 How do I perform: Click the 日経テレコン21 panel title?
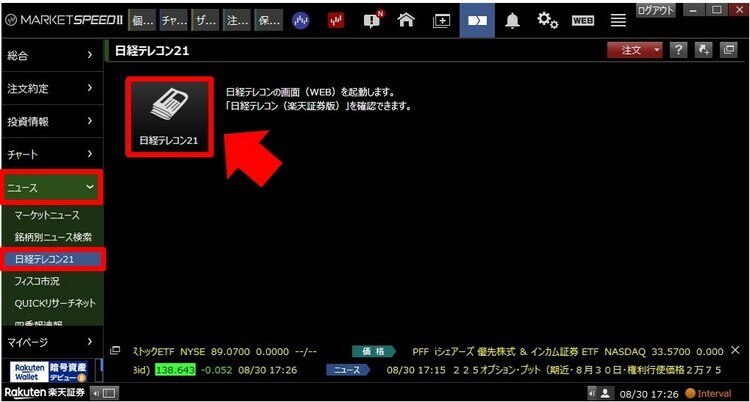click(x=152, y=51)
